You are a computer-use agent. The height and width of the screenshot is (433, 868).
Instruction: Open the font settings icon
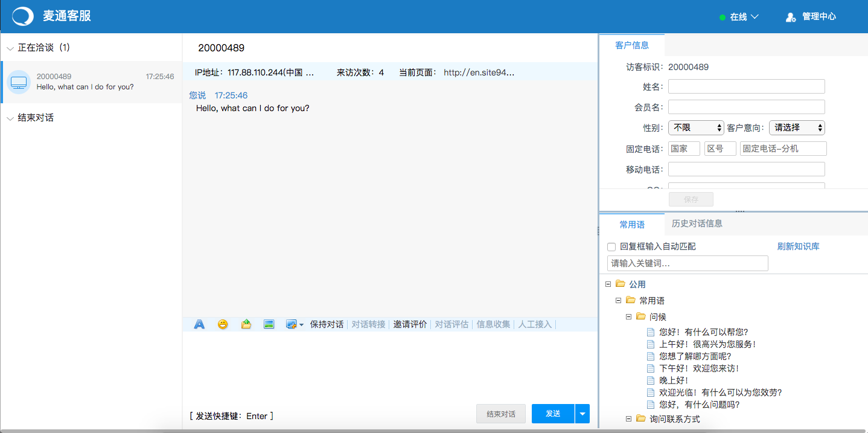199,324
